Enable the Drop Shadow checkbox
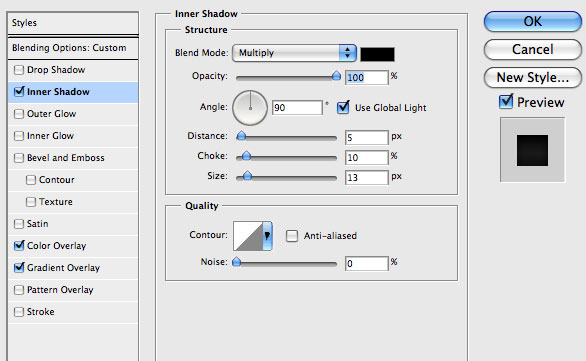This screenshot has width=586, height=361. click(19, 70)
